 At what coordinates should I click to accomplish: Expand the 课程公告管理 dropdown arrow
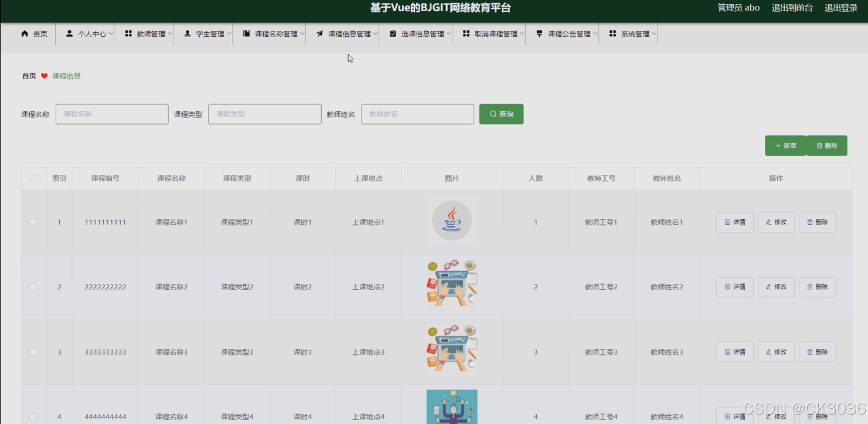(595, 34)
